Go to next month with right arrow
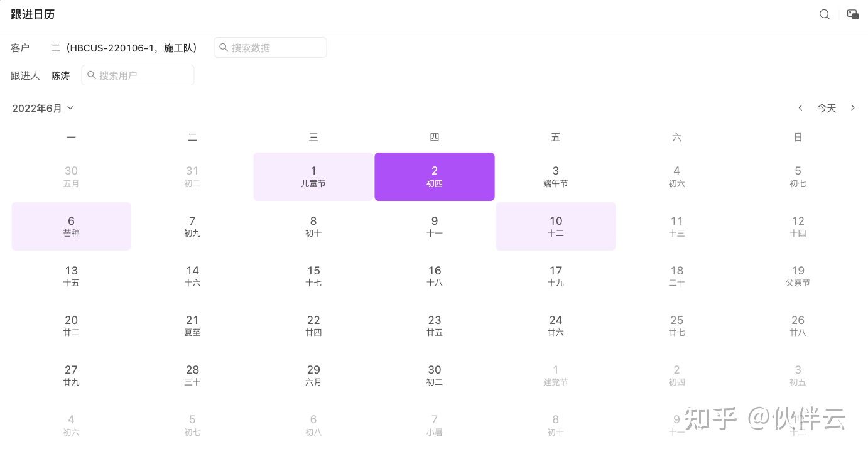 pyautogui.click(x=853, y=108)
